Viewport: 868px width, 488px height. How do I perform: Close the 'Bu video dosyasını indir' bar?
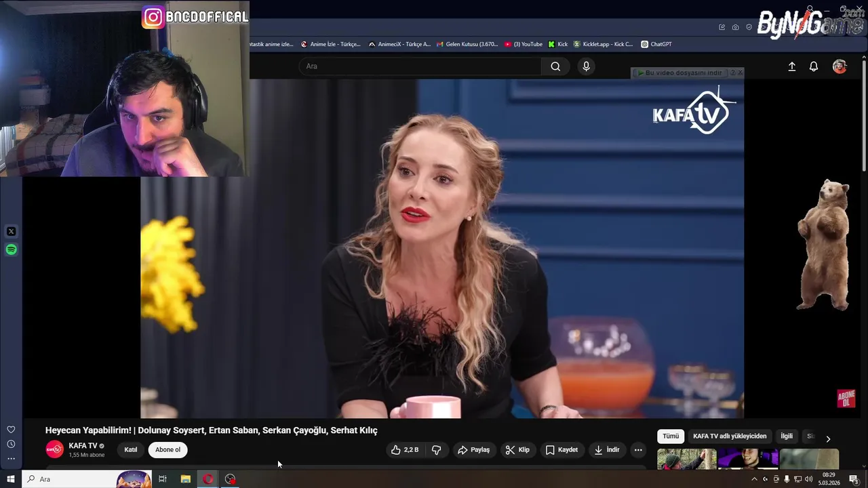[x=740, y=73]
